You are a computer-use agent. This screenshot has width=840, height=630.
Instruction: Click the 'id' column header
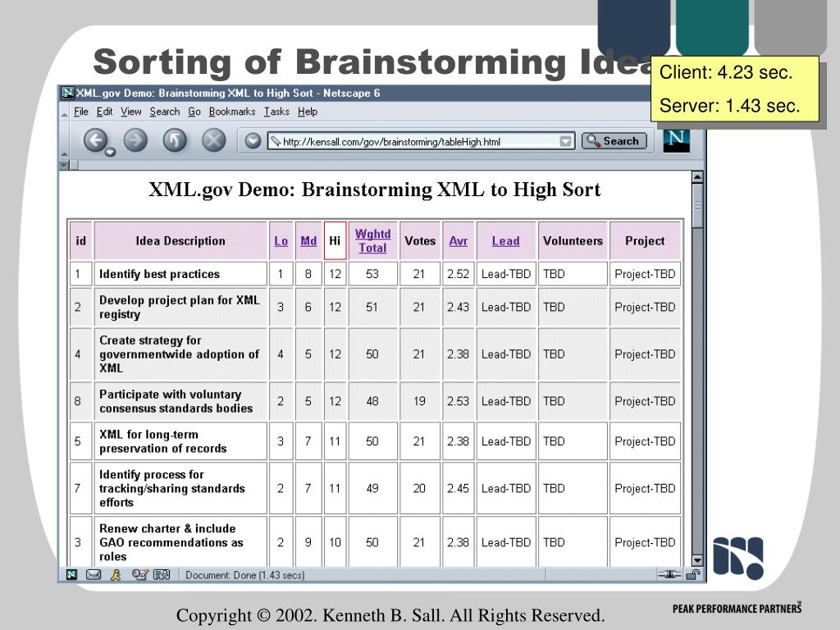point(81,240)
